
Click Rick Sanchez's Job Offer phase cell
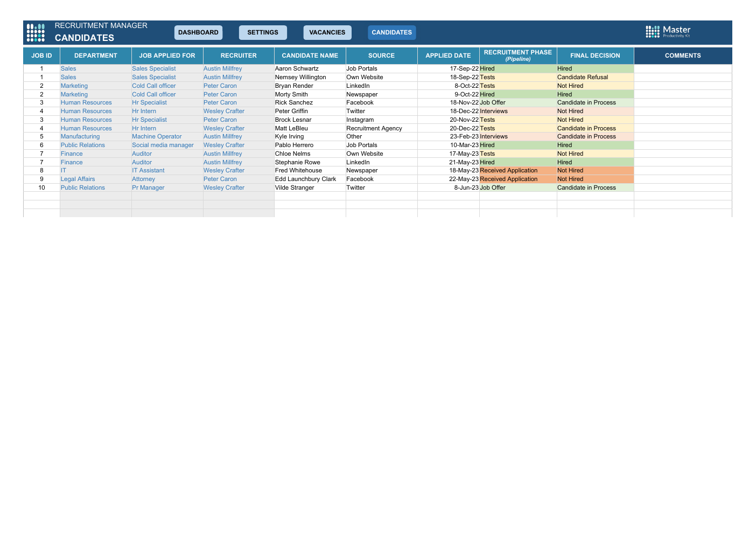[x=518, y=102]
